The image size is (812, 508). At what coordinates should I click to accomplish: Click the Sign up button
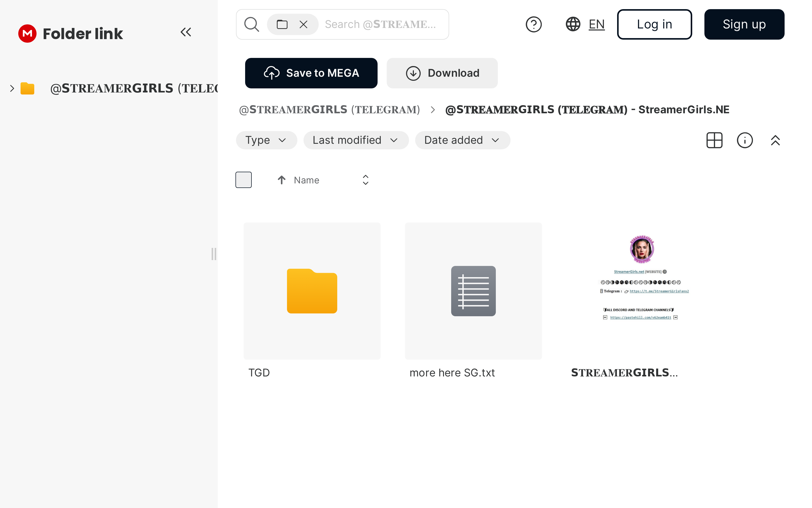pyautogui.click(x=744, y=24)
